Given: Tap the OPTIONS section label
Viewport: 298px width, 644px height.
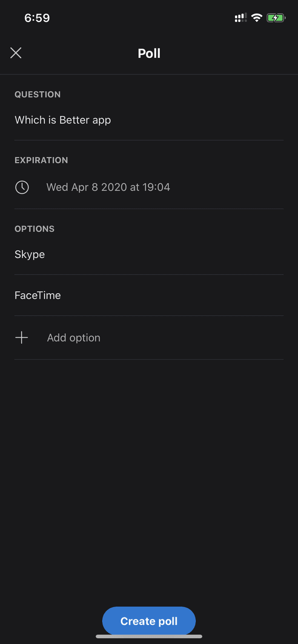Looking at the screenshot, I should click(x=34, y=229).
